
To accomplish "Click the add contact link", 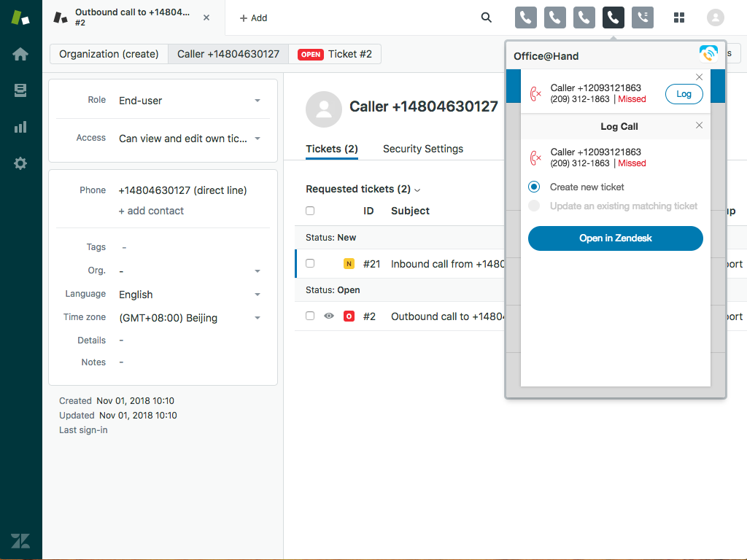I will point(151,211).
